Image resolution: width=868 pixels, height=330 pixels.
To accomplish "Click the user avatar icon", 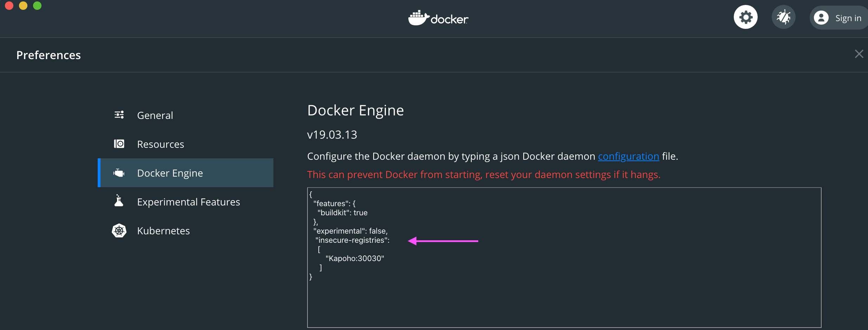I will 821,18.
